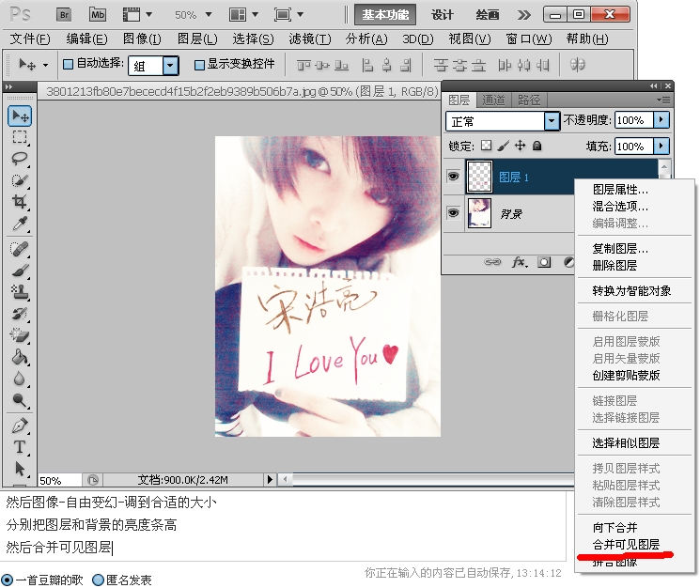700x588 pixels.
Task: Click the layer style fx icon
Action: [519, 263]
